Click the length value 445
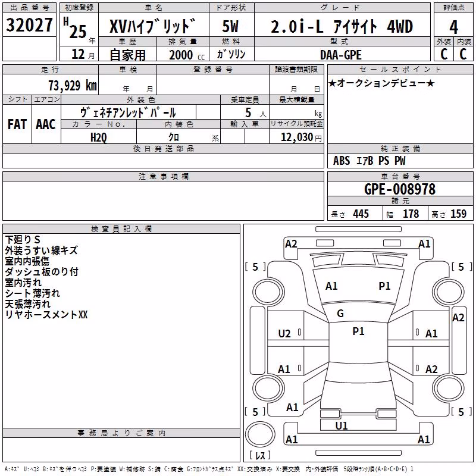476x476 pixels. (x=361, y=214)
